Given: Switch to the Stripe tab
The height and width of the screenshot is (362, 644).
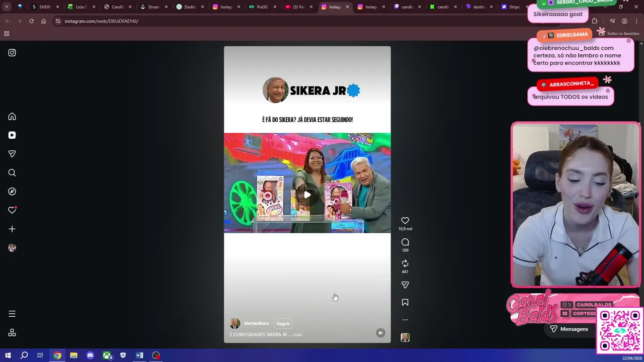Looking at the screenshot, I should pos(513,7).
